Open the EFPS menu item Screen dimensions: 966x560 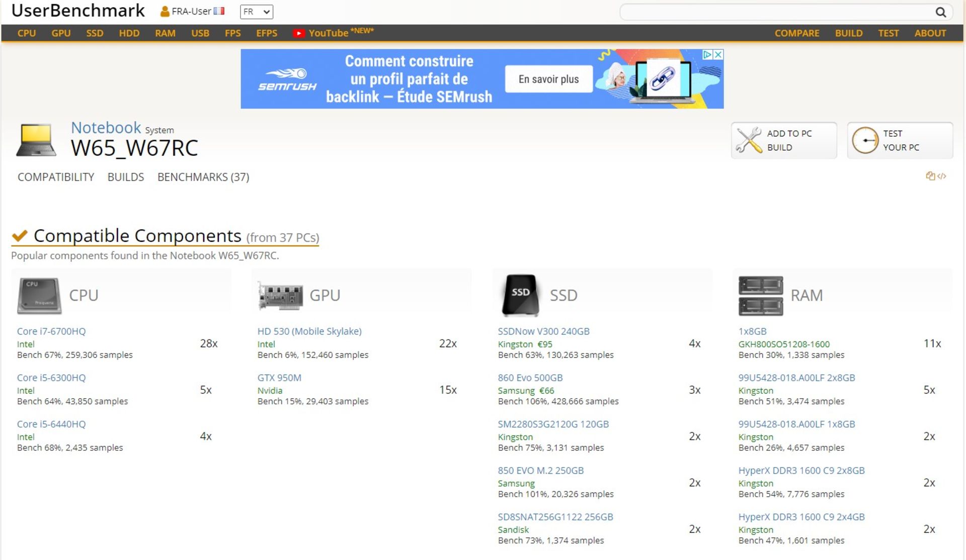click(x=267, y=33)
